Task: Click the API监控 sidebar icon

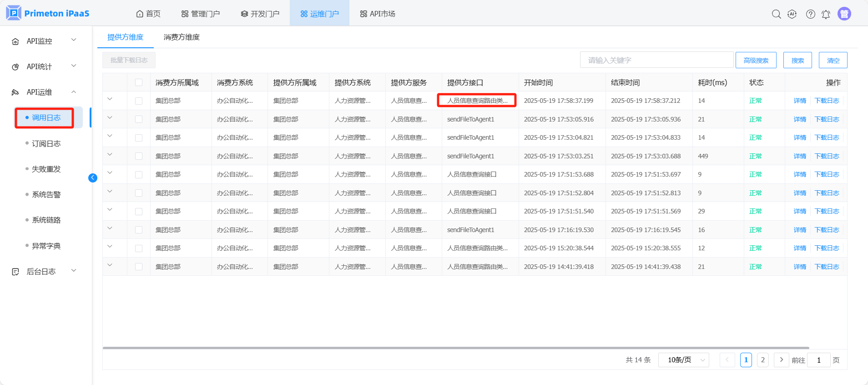Action: pyautogui.click(x=15, y=41)
